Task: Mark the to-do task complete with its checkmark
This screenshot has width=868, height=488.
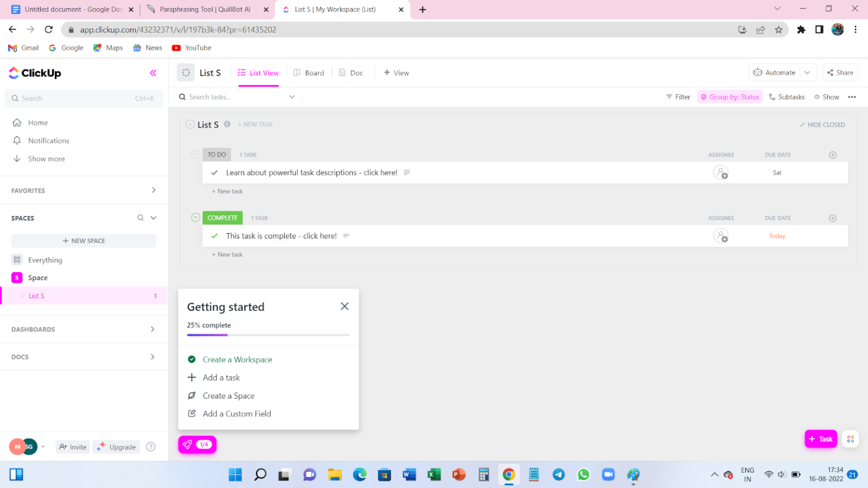Action: (x=214, y=172)
